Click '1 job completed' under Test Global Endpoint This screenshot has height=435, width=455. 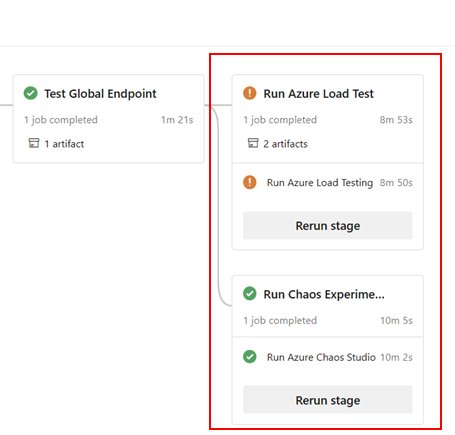point(61,120)
